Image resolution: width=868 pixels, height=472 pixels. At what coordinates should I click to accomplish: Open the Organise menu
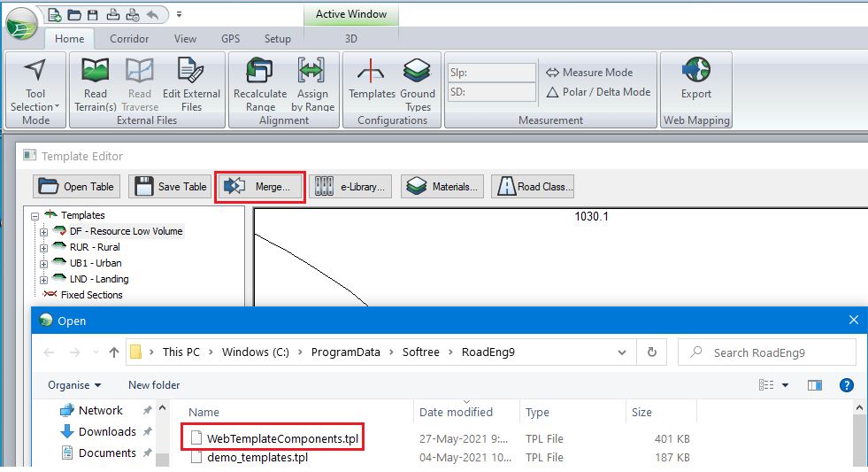[x=74, y=385]
